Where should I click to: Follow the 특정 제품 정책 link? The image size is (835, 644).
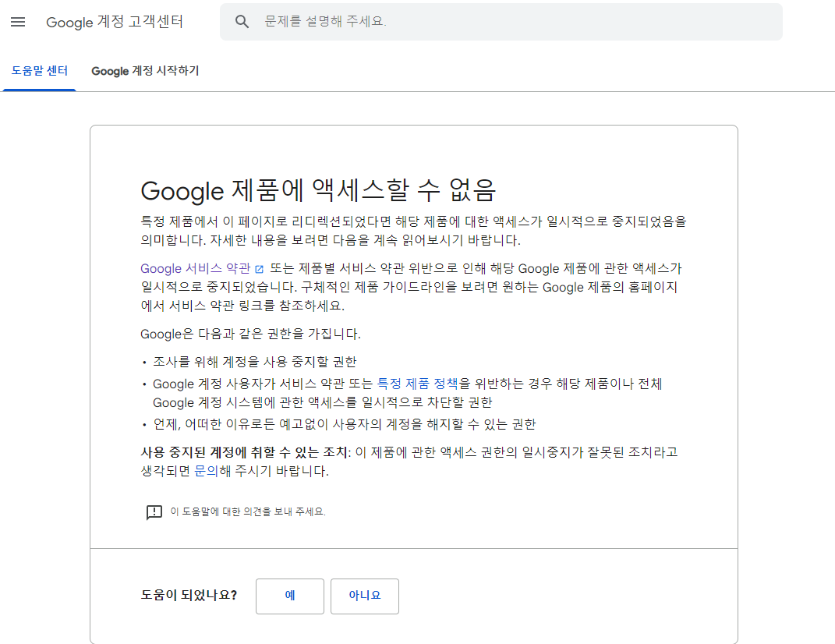coord(418,384)
